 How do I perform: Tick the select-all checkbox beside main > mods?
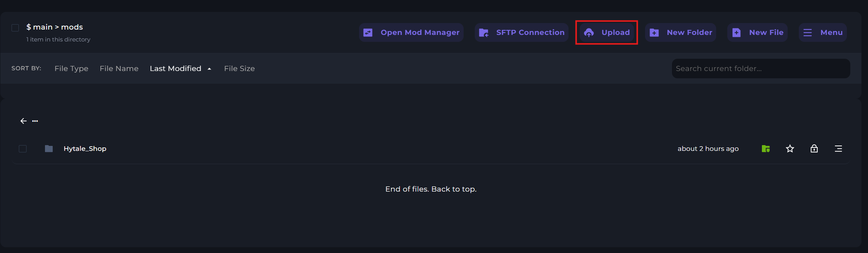[x=15, y=28]
